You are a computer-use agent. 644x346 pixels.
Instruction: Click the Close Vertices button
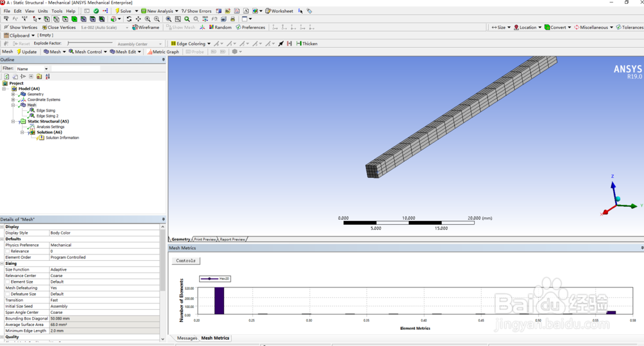click(59, 28)
